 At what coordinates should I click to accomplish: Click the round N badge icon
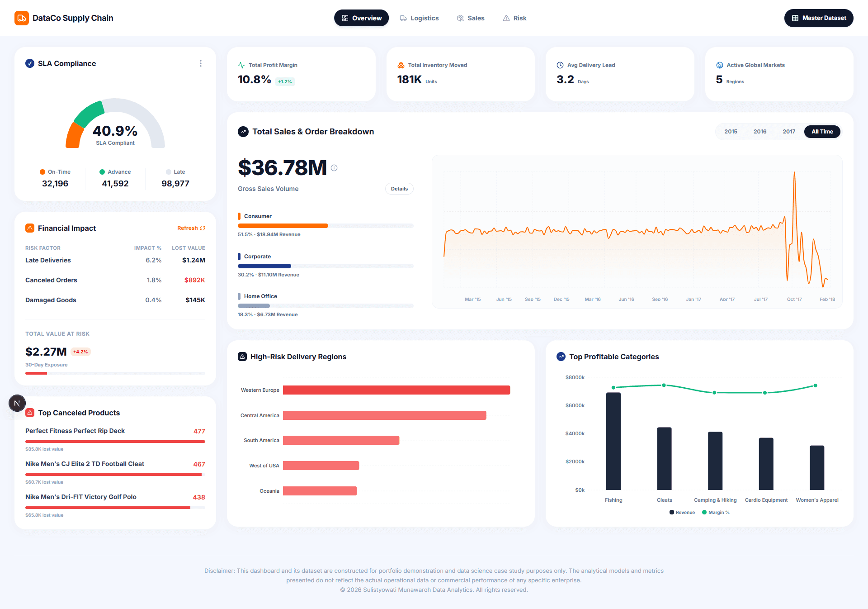pos(17,403)
